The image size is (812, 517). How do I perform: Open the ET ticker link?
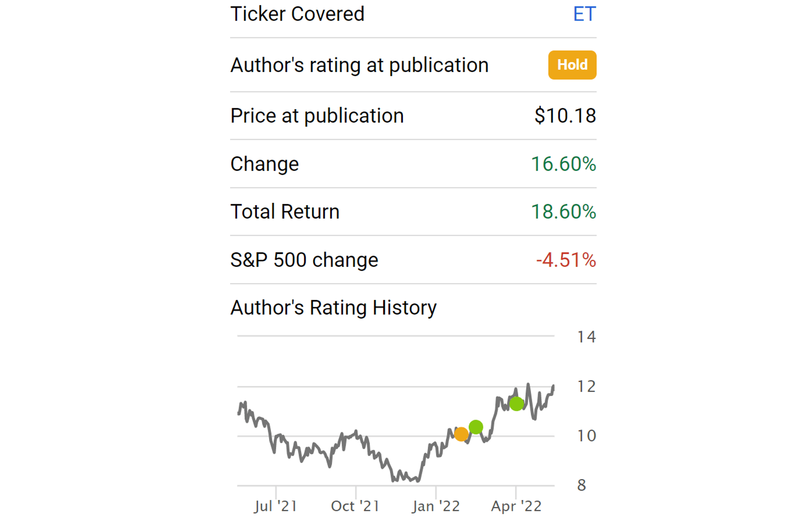584,14
